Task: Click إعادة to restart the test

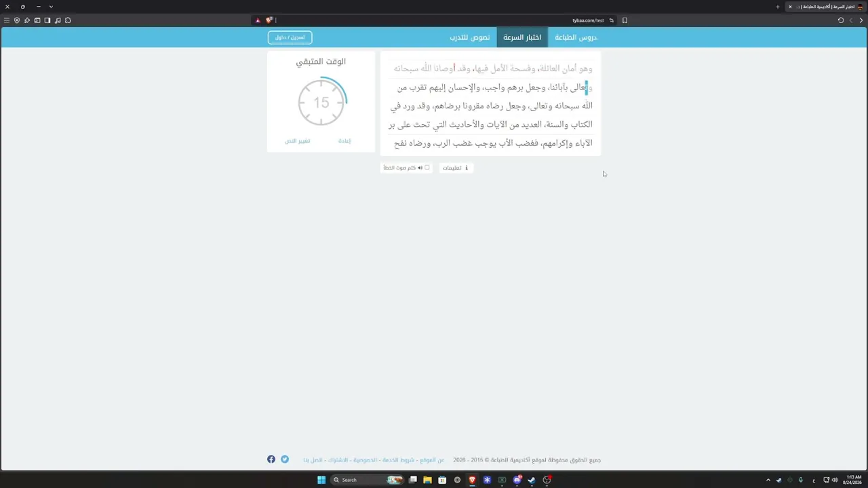Action: [344, 141]
